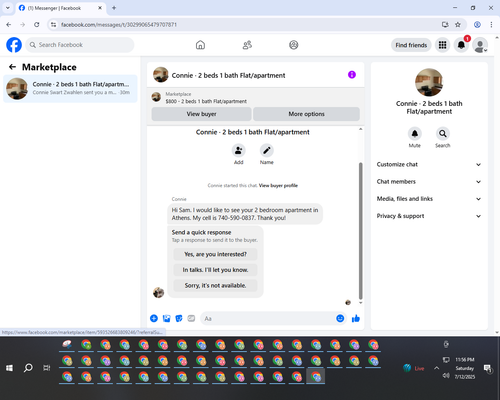The width and height of the screenshot is (500, 400).
Task: Expand Privacy & support section
Action: pyautogui.click(x=429, y=216)
